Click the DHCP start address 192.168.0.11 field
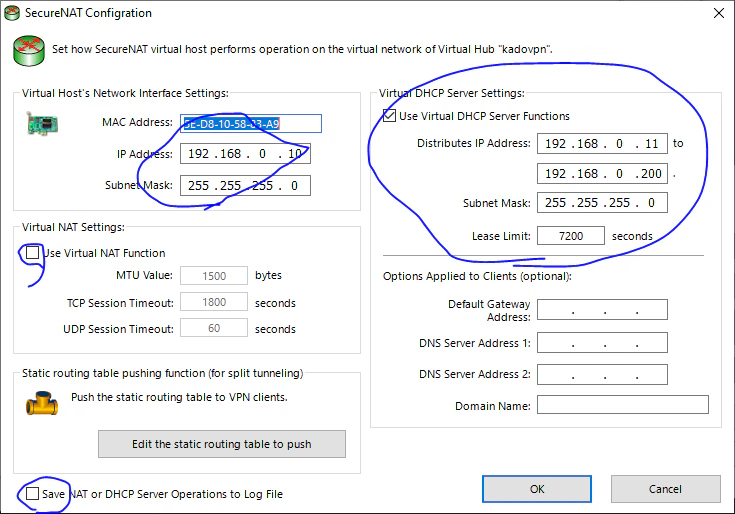Image resolution: width=735 pixels, height=514 pixels. coord(602,143)
